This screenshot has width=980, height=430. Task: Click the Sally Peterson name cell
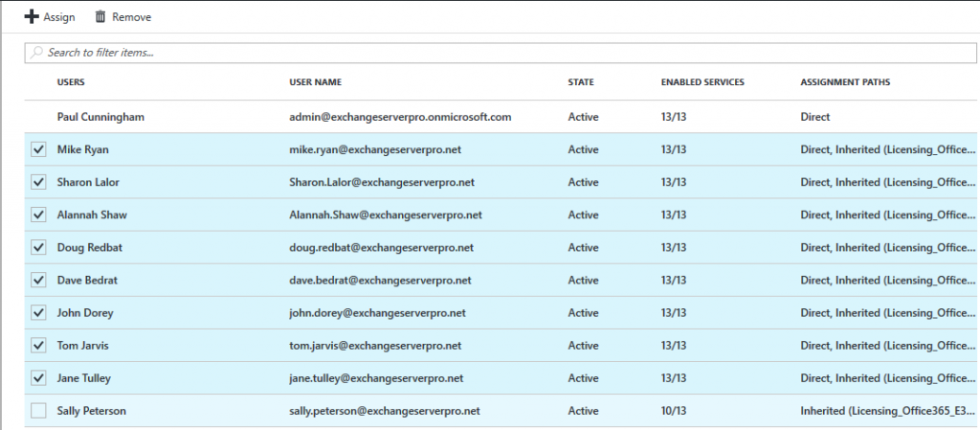(x=91, y=411)
